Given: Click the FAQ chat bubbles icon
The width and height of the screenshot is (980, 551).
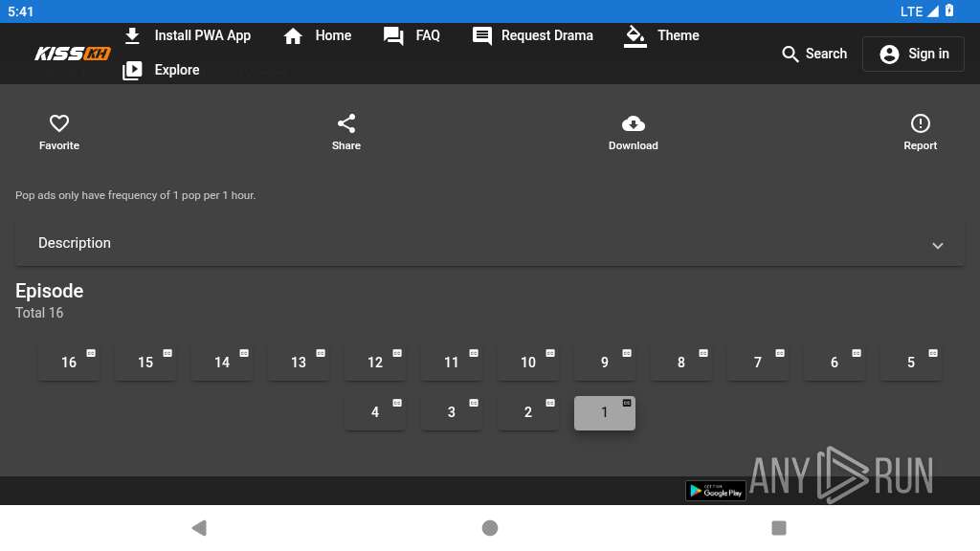Looking at the screenshot, I should click(393, 35).
